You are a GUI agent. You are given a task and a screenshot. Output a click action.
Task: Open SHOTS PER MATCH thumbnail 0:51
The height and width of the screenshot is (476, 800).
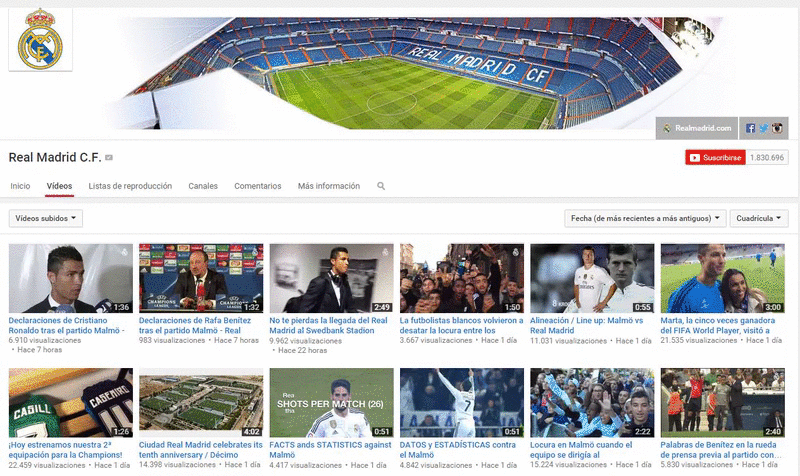pos(332,403)
